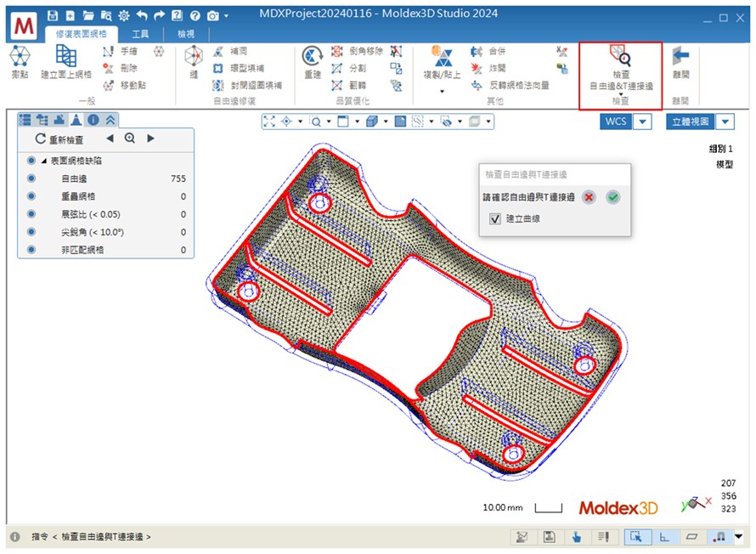Viewport: 756px width, 554px height.
Task: Toggle the 自由邊 radio indicator
Action: 31,178
